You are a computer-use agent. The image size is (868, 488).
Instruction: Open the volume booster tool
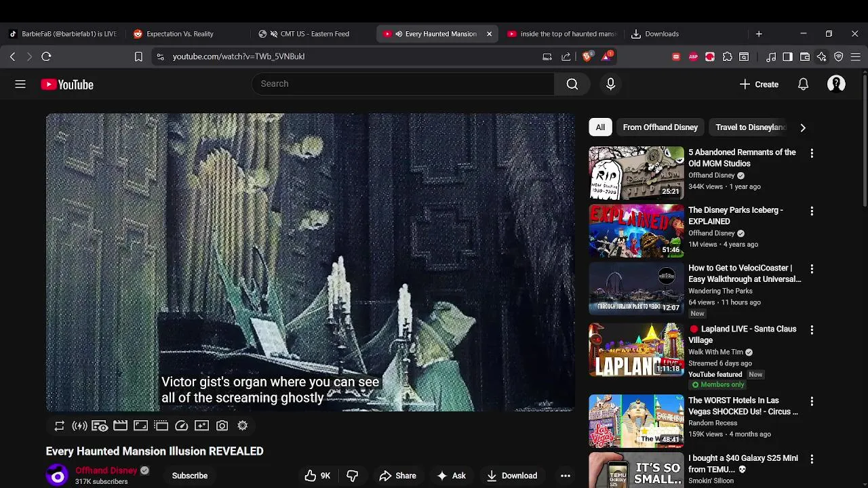(79, 426)
